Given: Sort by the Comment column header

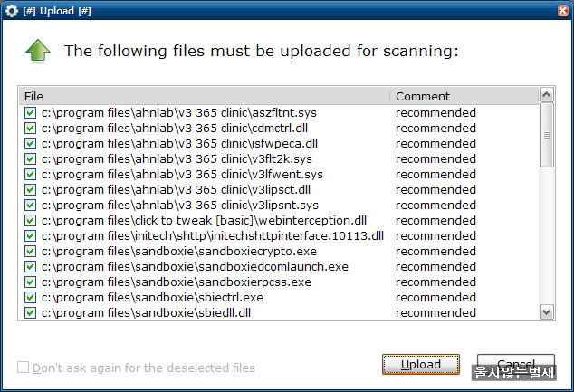Looking at the screenshot, I should coord(464,96).
